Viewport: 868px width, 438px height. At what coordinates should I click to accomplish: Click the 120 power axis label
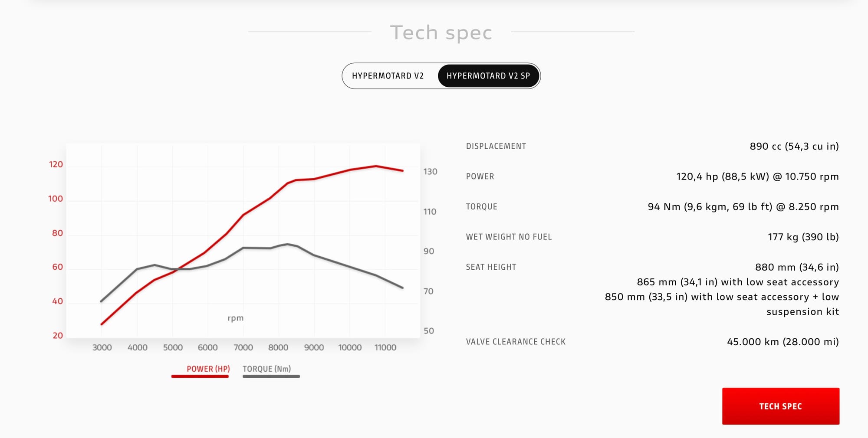click(x=56, y=164)
